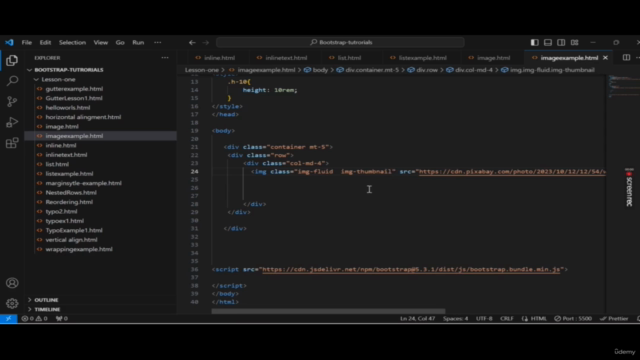Click the remote window indicator in status bar

point(8,318)
